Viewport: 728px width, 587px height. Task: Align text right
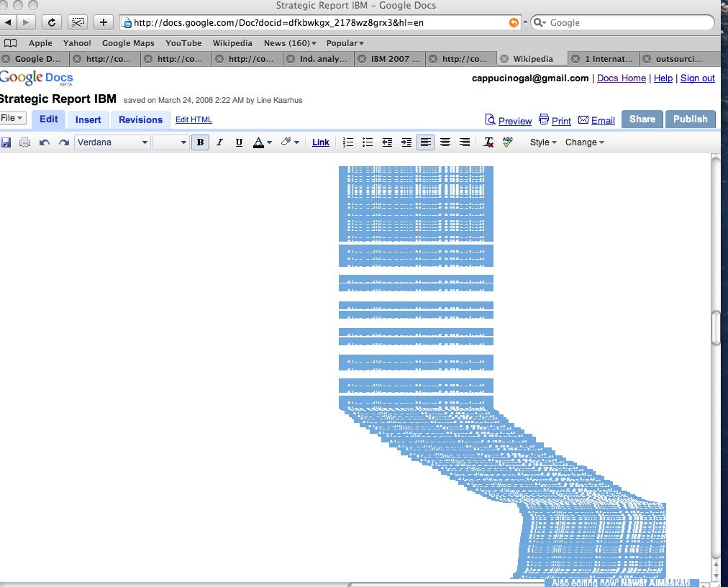click(465, 142)
